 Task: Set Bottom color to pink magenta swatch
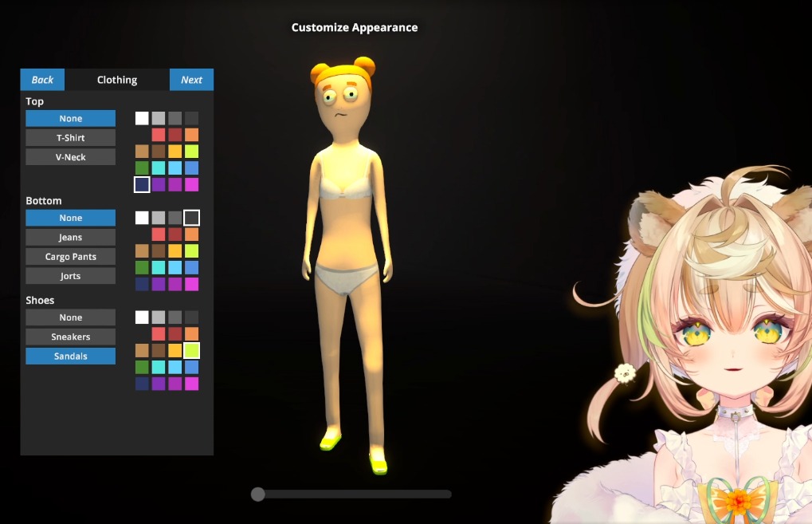[191, 284]
